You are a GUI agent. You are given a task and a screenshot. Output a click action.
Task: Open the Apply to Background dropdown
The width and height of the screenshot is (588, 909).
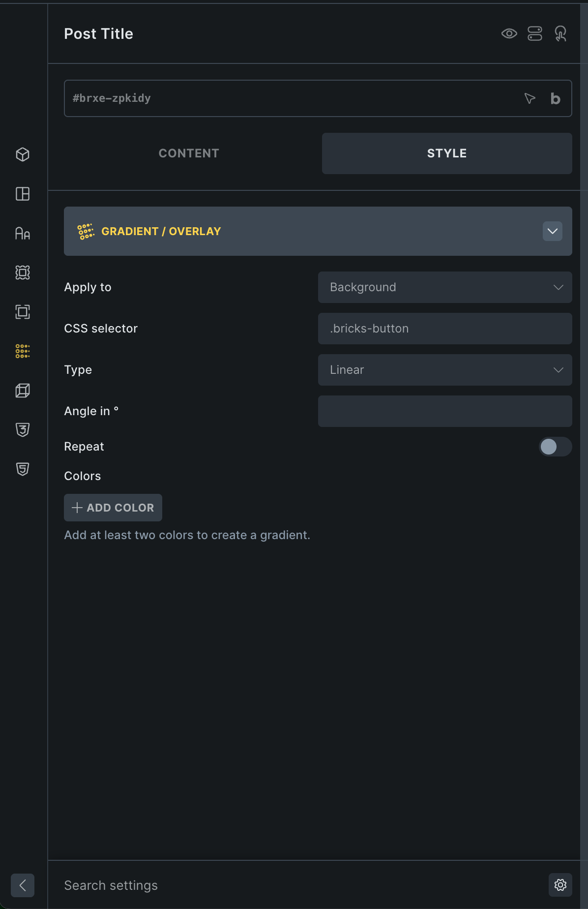[445, 287]
